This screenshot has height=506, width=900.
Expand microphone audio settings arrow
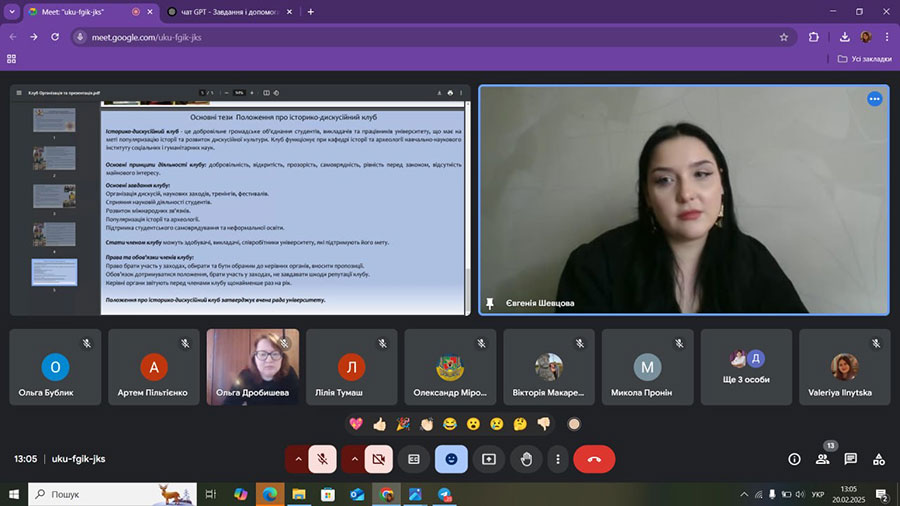(298, 459)
